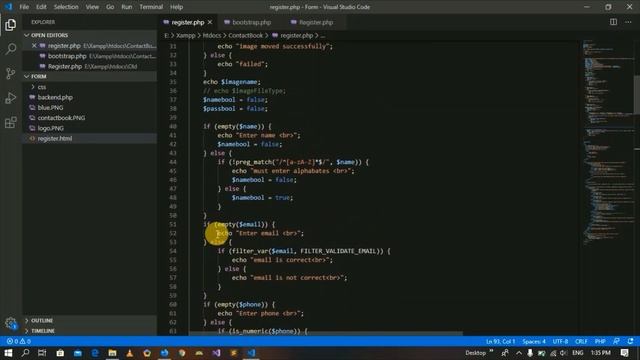
Task: Click the Htdocs breadcrumb segment
Action: click(212, 36)
